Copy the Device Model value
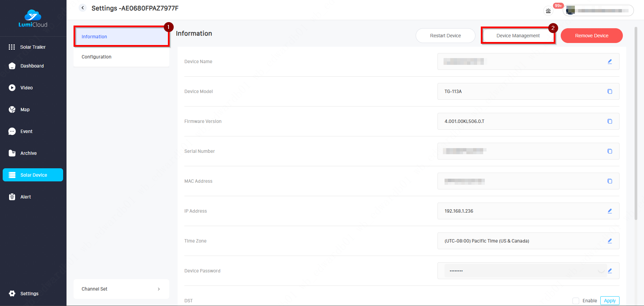This screenshot has width=644, height=306. coord(610,91)
